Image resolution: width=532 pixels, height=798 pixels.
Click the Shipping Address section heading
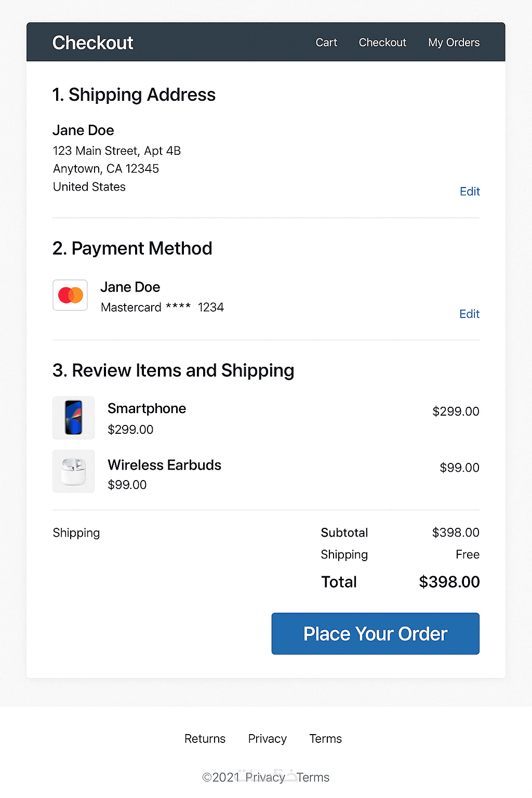pos(134,95)
